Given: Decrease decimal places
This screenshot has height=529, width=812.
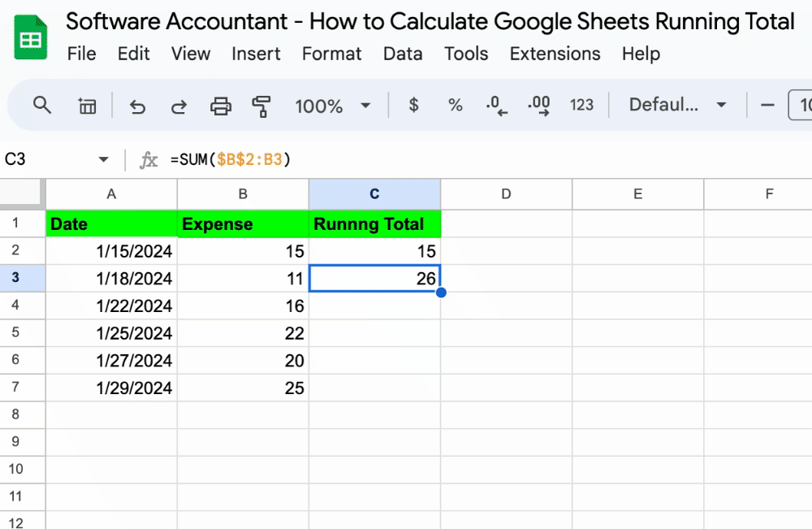Looking at the screenshot, I should click(497, 105).
